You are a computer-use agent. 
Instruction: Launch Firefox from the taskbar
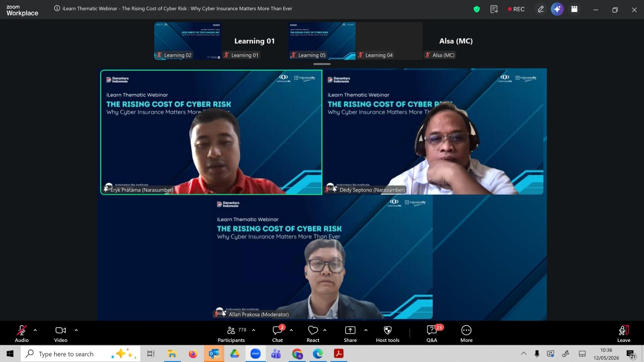[x=193, y=354]
